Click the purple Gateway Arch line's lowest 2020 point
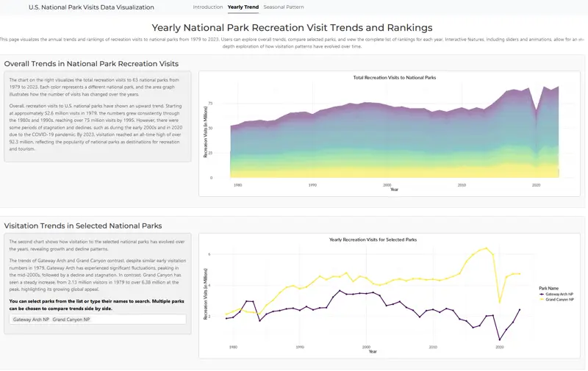The image size is (588, 371). pyautogui.click(x=500, y=339)
